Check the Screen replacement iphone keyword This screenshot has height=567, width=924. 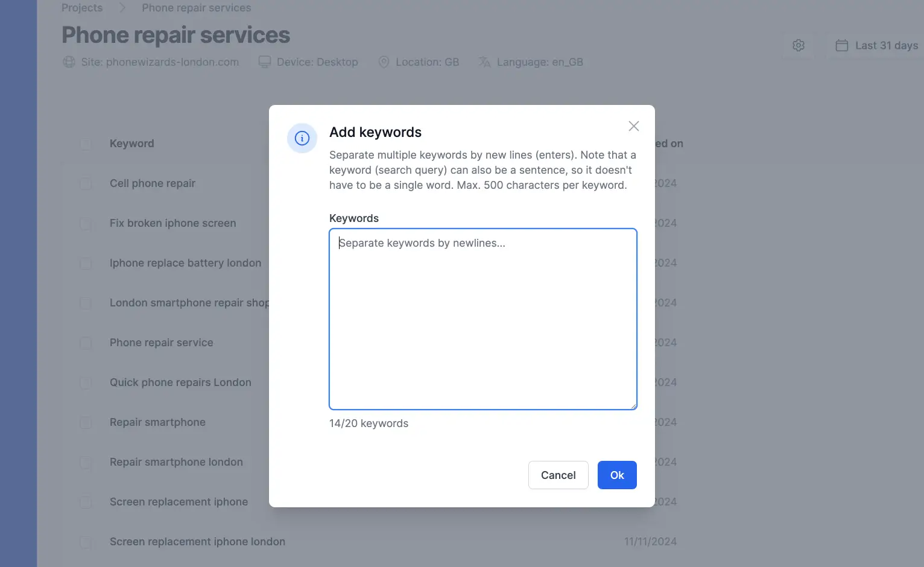85,502
